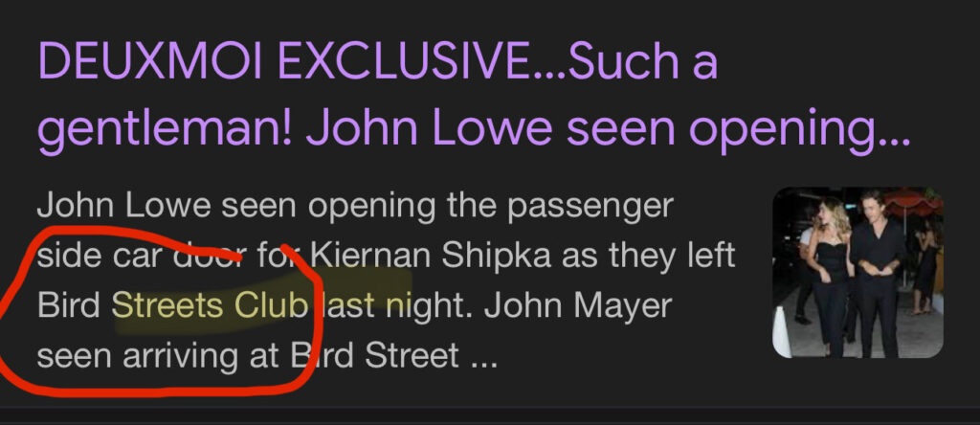Click "John Mayer" in the snippet text
This screenshot has height=425, width=980.
coord(577,306)
